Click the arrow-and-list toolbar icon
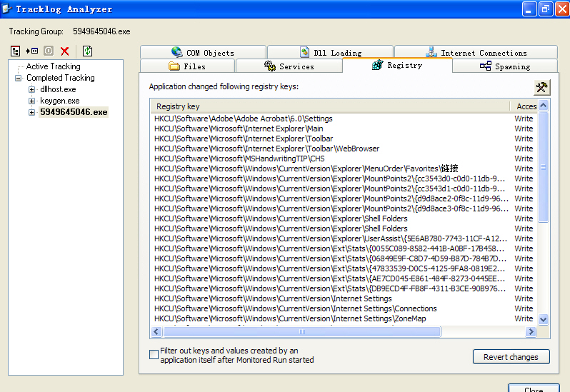The width and height of the screenshot is (570, 392). [x=32, y=51]
